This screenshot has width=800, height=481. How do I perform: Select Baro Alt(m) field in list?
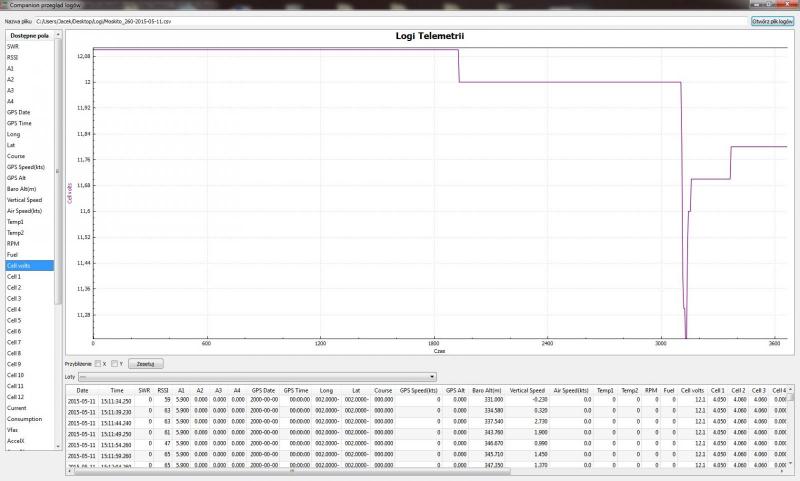(x=21, y=188)
